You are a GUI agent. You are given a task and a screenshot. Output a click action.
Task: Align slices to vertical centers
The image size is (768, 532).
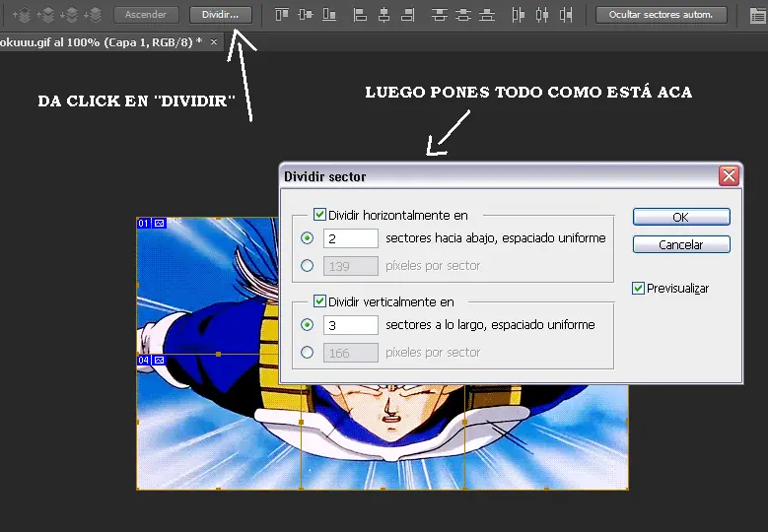306,15
